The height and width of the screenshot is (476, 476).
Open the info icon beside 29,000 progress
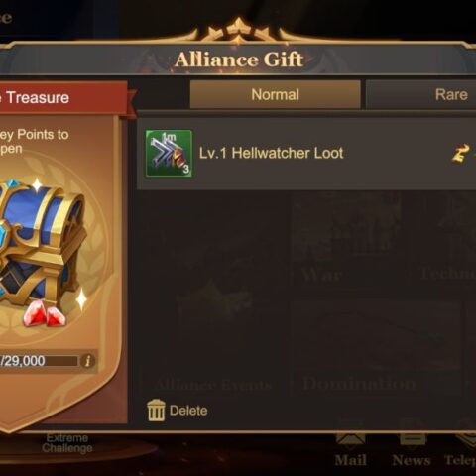88,361
